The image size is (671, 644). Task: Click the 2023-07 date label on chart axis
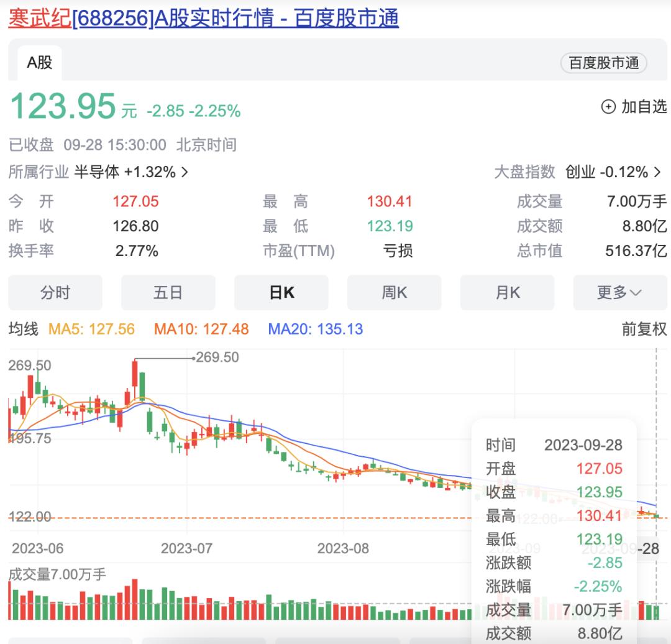(186, 548)
